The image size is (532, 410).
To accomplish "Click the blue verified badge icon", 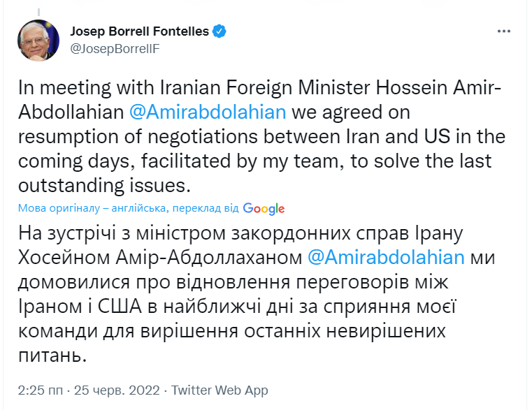I will click(x=220, y=31).
